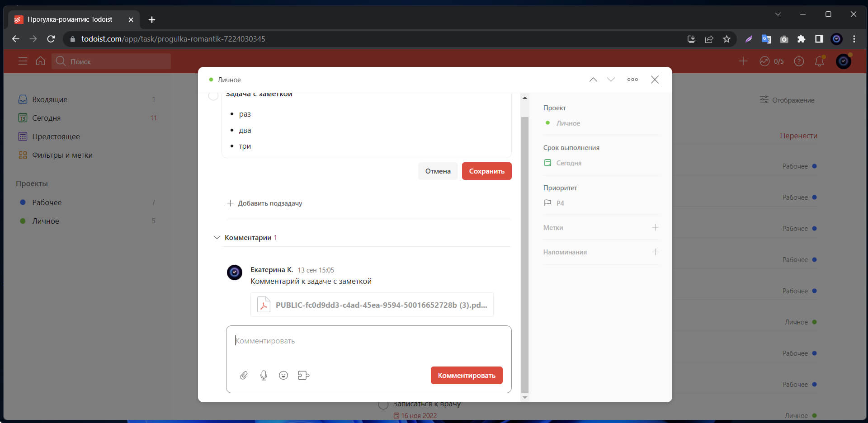Viewport: 868px width, 423px height.
Task: Close the task detail dialog
Action: (x=655, y=80)
